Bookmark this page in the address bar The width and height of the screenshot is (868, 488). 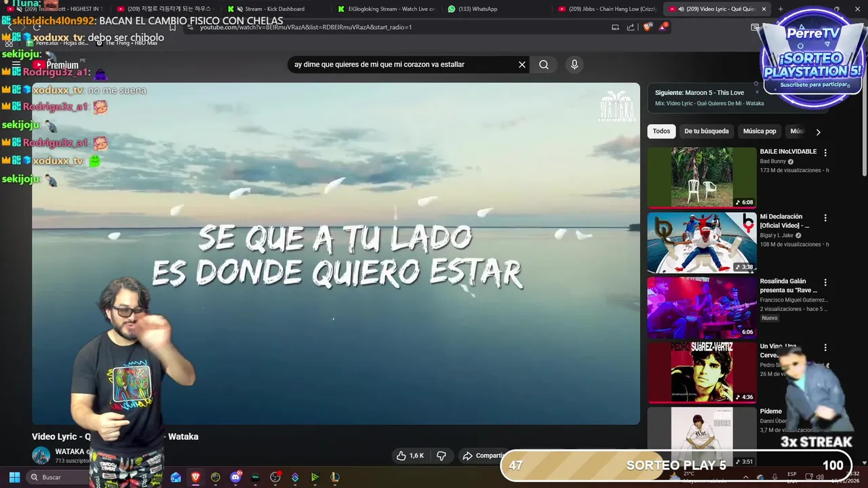click(x=172, y=27)
